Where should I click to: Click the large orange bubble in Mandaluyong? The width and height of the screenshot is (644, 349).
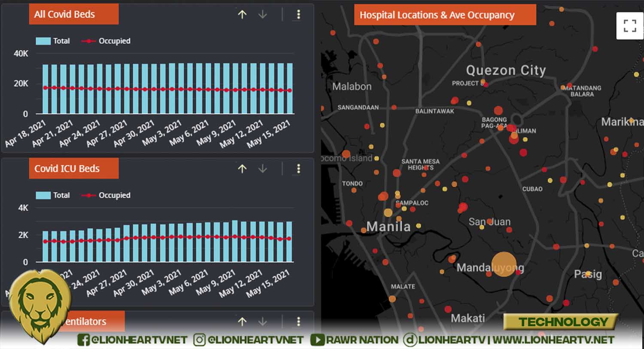[504, 264]
